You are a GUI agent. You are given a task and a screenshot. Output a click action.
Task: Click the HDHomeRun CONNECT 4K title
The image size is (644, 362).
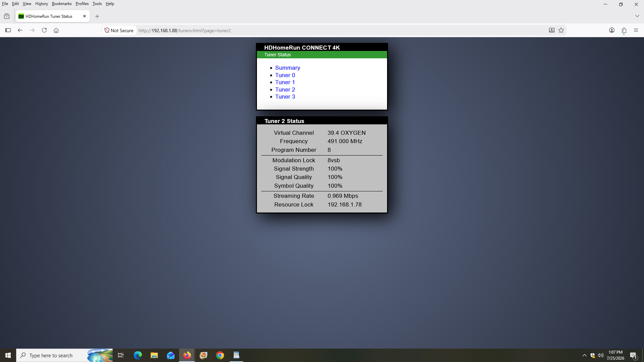click(x=302, y=48)
